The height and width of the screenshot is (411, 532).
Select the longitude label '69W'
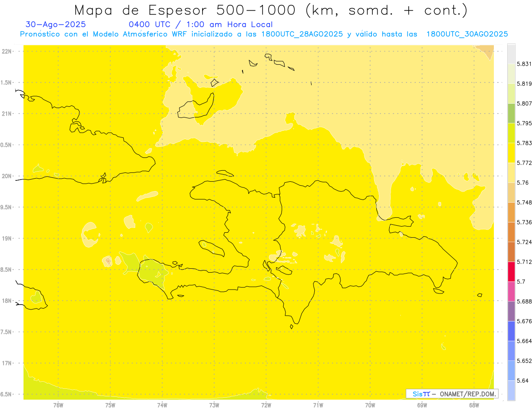pos(422,405)
